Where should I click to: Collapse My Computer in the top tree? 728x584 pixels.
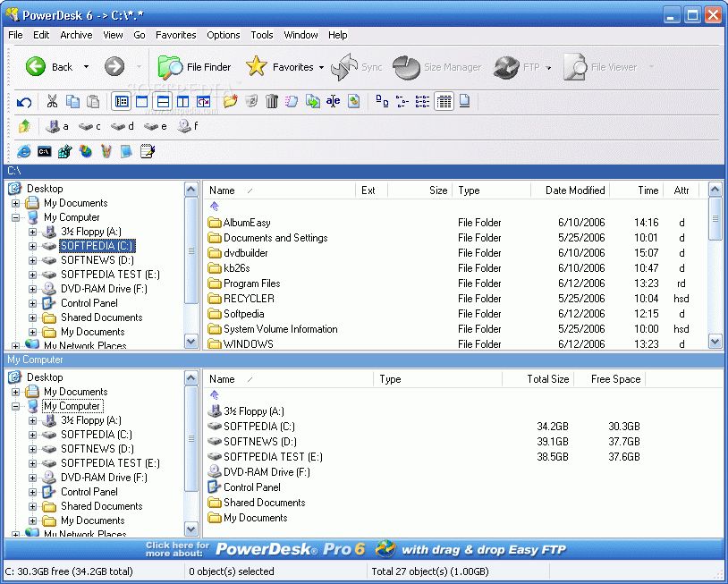coord(16,217)
